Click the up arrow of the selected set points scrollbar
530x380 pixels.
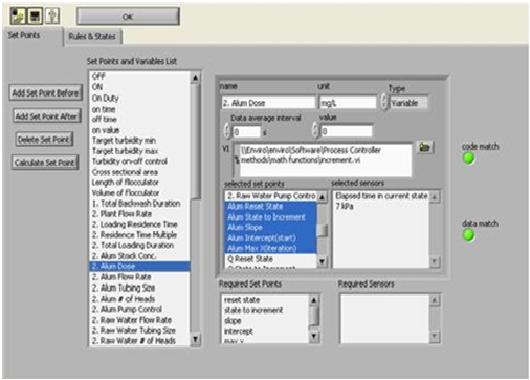[x=322, y=197]
